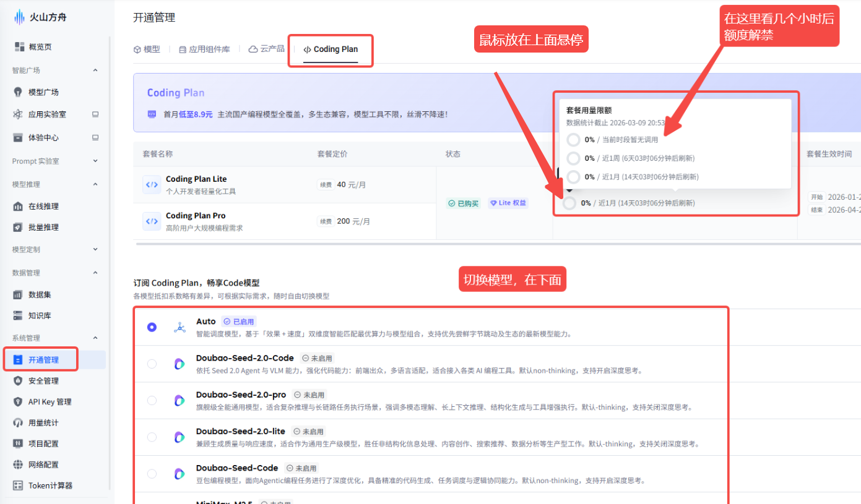The width and height of the screenshot is (861, 504).
Task: Click the 用量统计 gauge icon
Action: click(x=18, y=423)
